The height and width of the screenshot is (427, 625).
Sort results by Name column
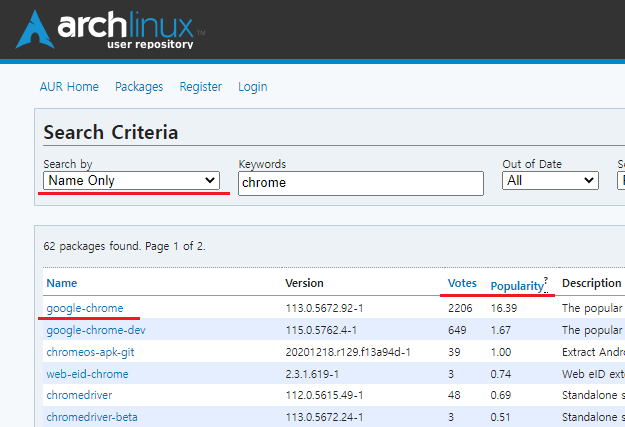click(x=62, y=283)
